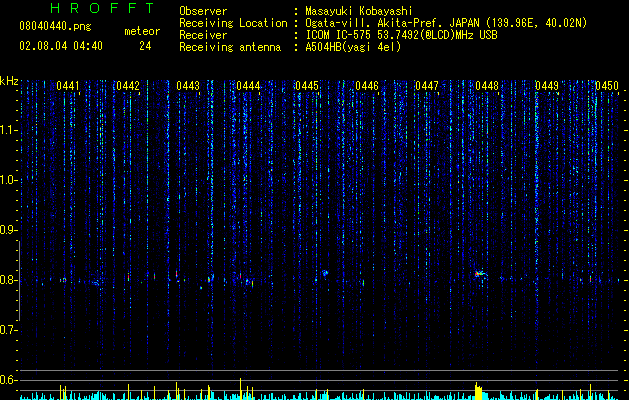
Task: Click the Observer label
Action: click(203, 11)
